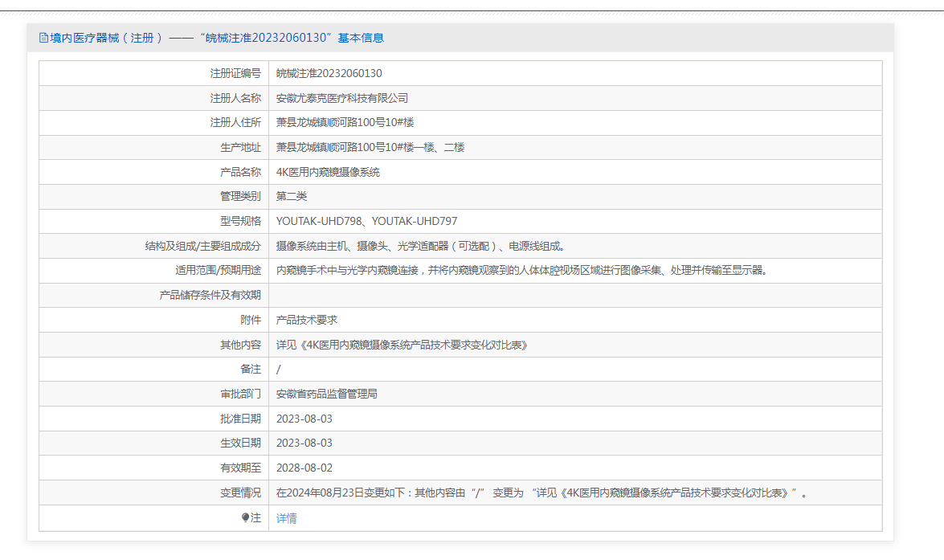Viewport: 944px width, 560px height.
Task: Click the bullet icon beside 注 label
Action: 245,517
